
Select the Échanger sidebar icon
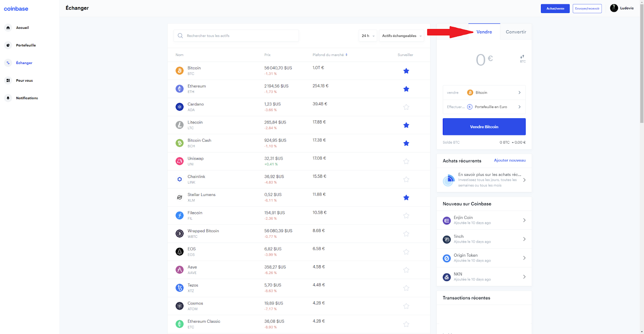(x=8, y=63)
